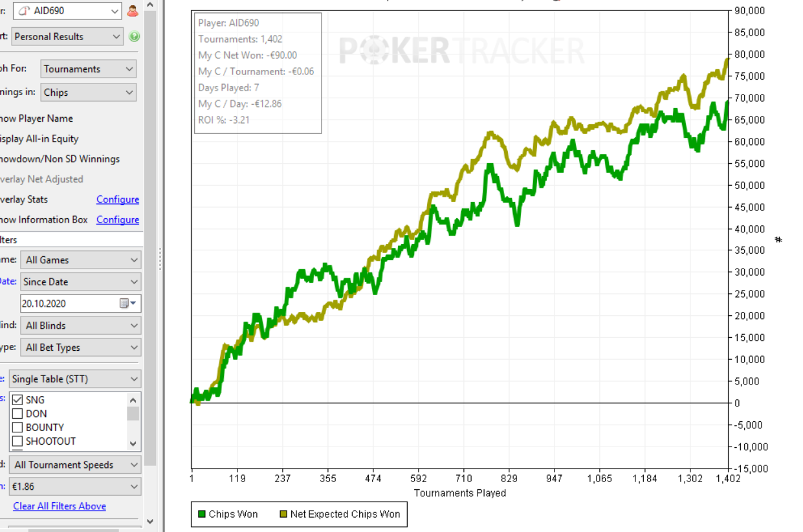The width and height of the screenshot is (803, 532).
Task: Click the up arrow in tournament types list
Action: (133, 400)
